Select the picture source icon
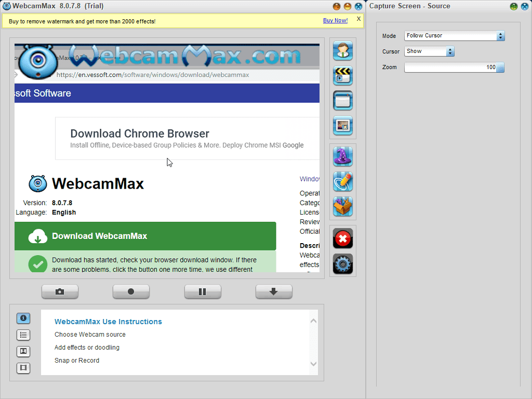Viewport: 532px width, 399px height. pos(343,126)
